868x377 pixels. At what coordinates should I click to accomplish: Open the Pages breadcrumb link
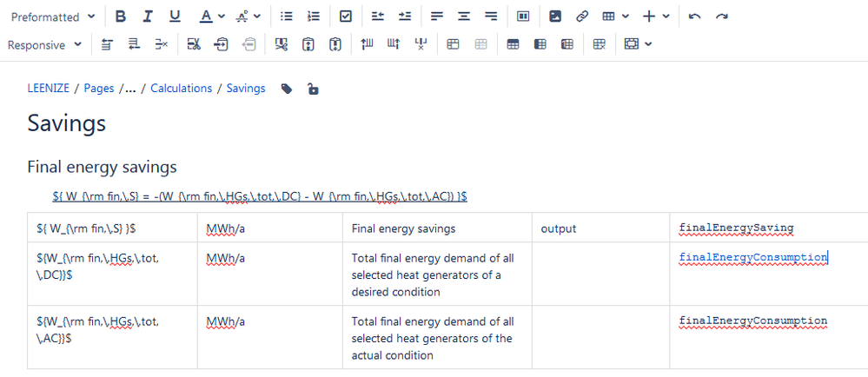[99, 89]
